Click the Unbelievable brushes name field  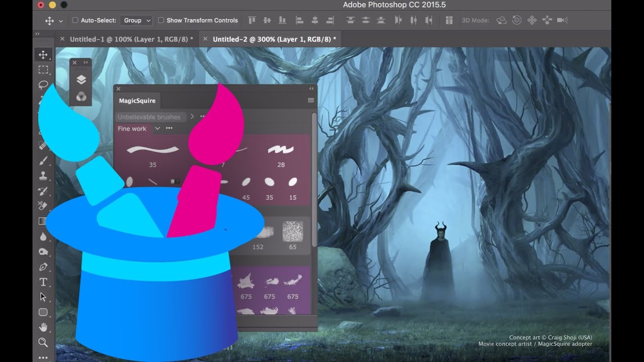pyautogui.click(x=150, y=117)
